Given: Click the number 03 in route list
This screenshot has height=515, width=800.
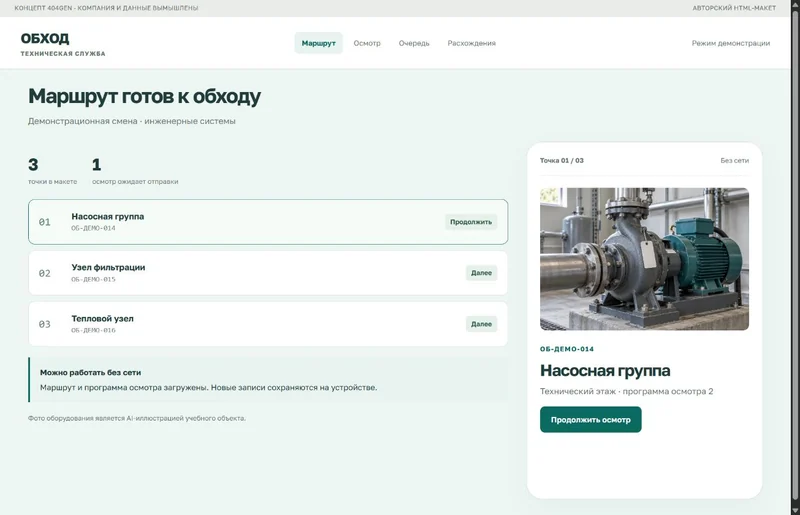Looking at the screenshot, I should point(45,324).
